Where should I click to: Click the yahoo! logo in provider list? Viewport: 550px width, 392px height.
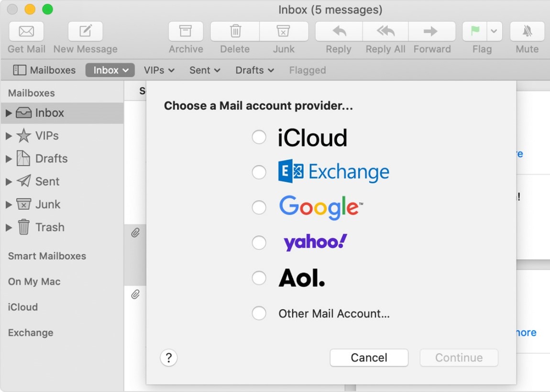point(315,242)
